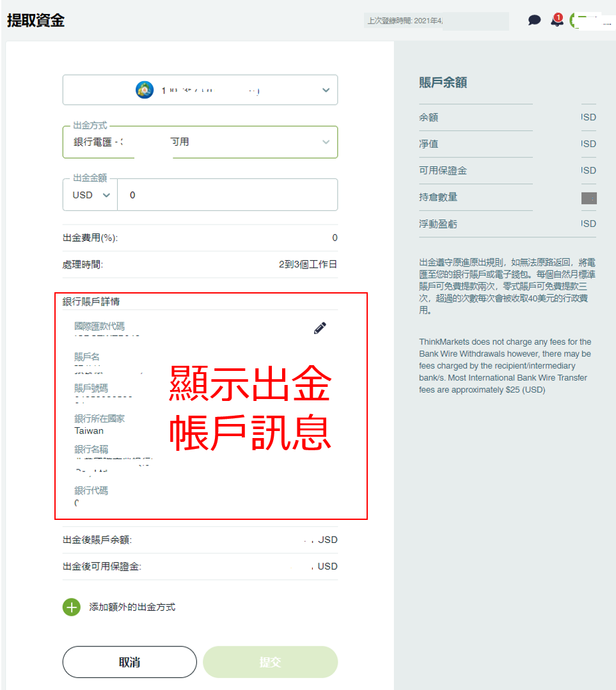This screenshot has width=616, height=690.
Task: Click the 持倉數量 positions row
Action: 508,197
